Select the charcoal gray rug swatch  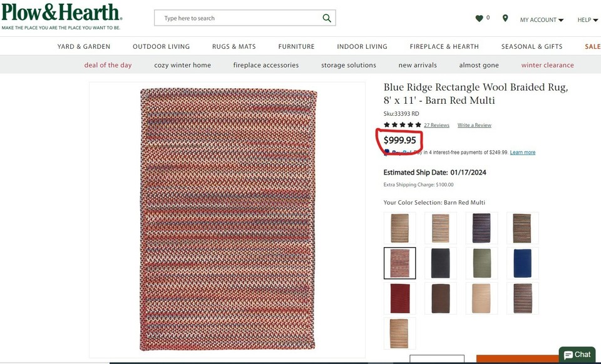440,263
